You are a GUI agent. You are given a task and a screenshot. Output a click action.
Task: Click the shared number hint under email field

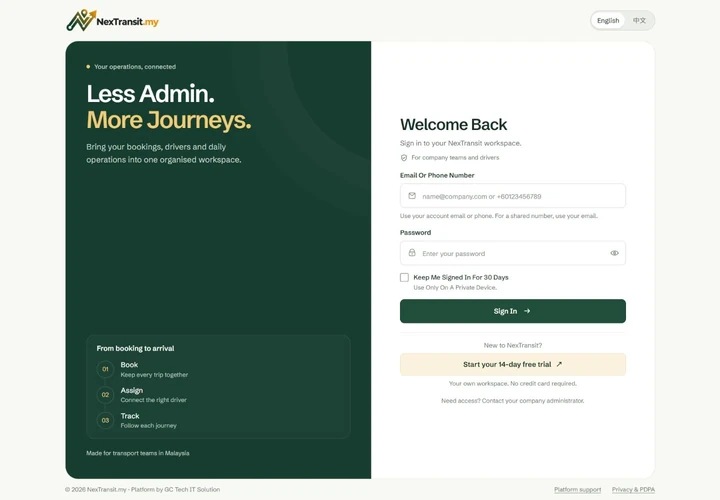click(x=499, y=216)
